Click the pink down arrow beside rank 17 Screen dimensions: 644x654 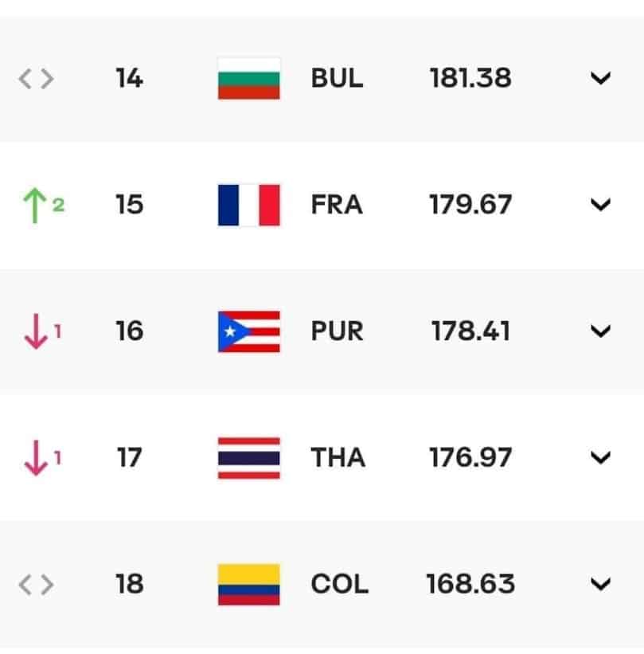[x=36, y=458]
